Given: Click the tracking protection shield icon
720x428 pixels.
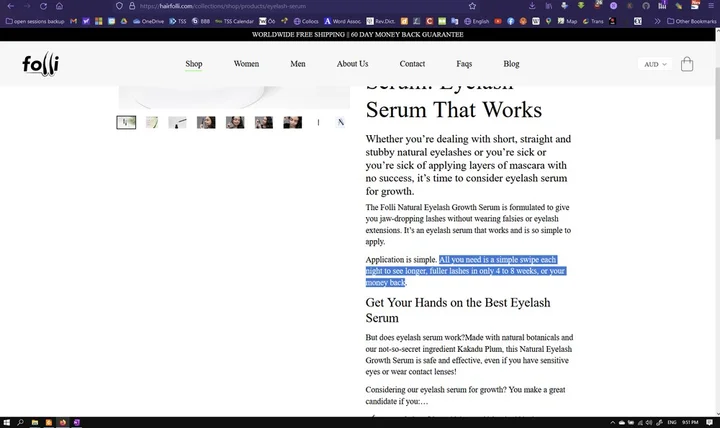Looking at the screenshot, I should [119, 6].
